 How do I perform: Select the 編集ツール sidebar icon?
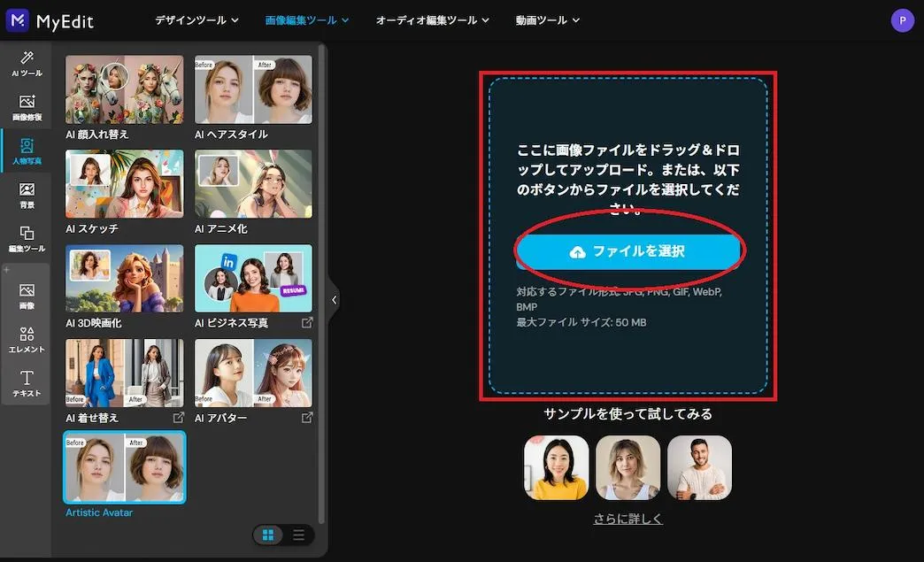tap(26, 239)
